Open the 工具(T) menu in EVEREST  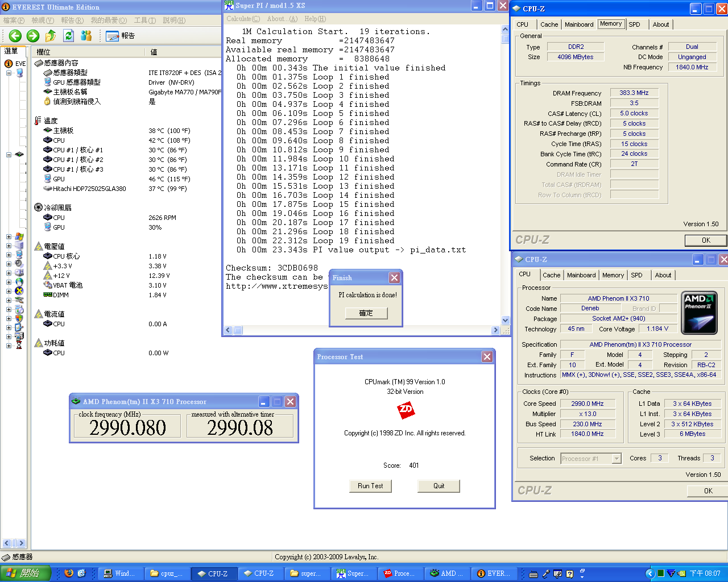point(144,20)
